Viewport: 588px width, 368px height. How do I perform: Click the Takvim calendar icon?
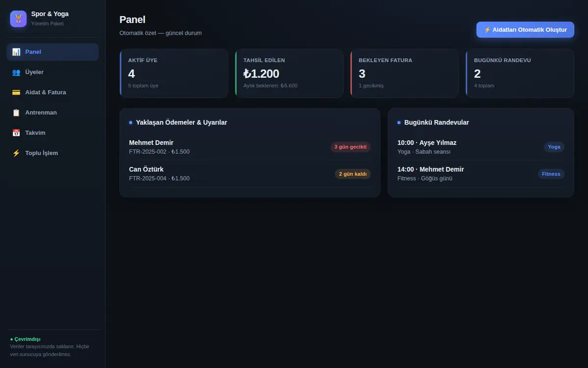16,132
